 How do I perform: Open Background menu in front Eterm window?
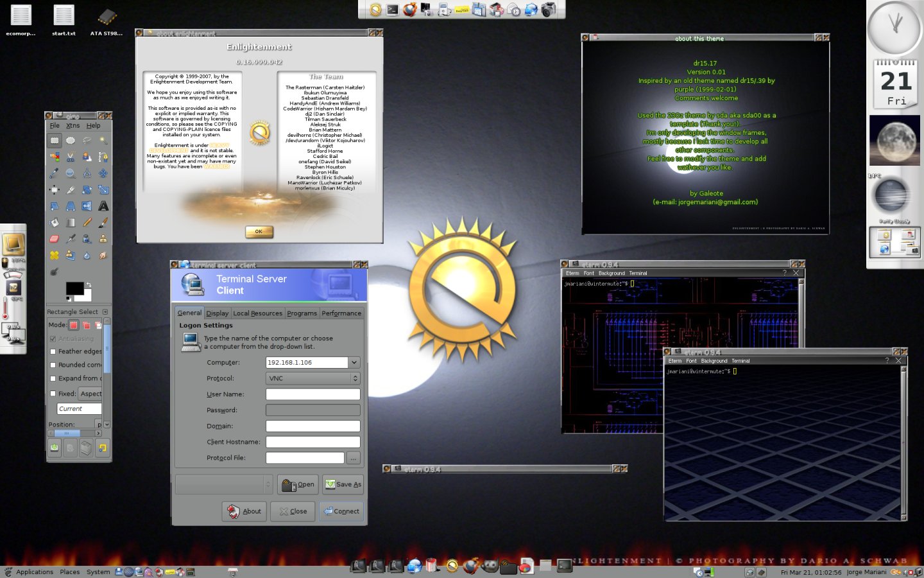714,361
